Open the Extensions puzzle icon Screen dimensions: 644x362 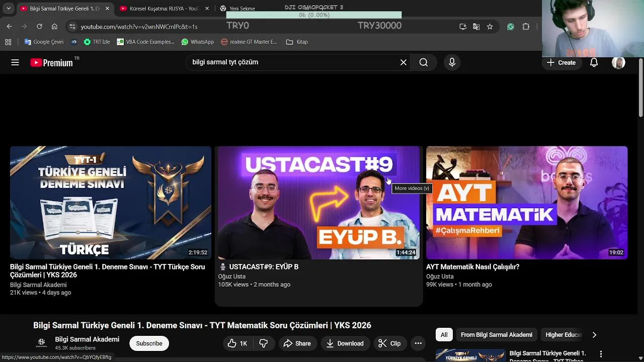526,27
